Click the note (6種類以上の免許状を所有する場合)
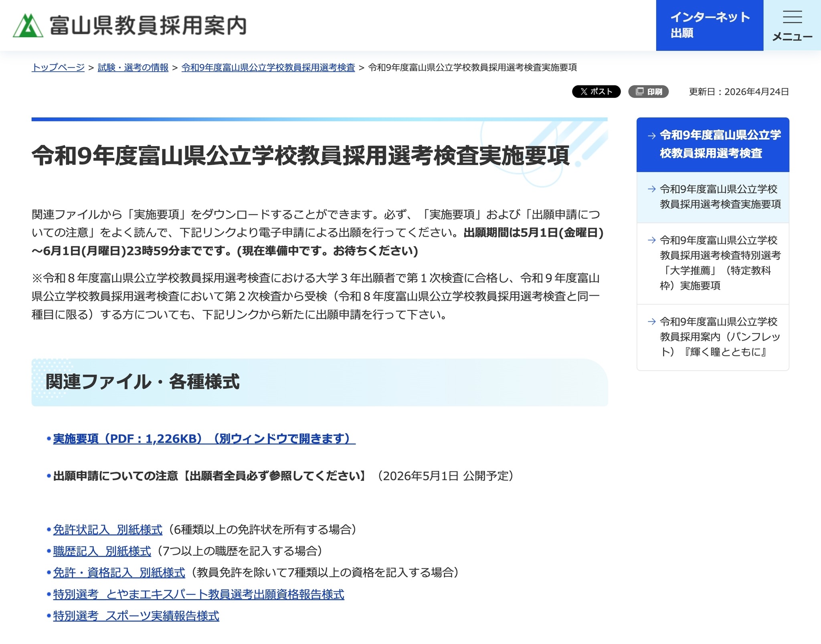Screen dimensions: 821x644 tap(263, 529)
